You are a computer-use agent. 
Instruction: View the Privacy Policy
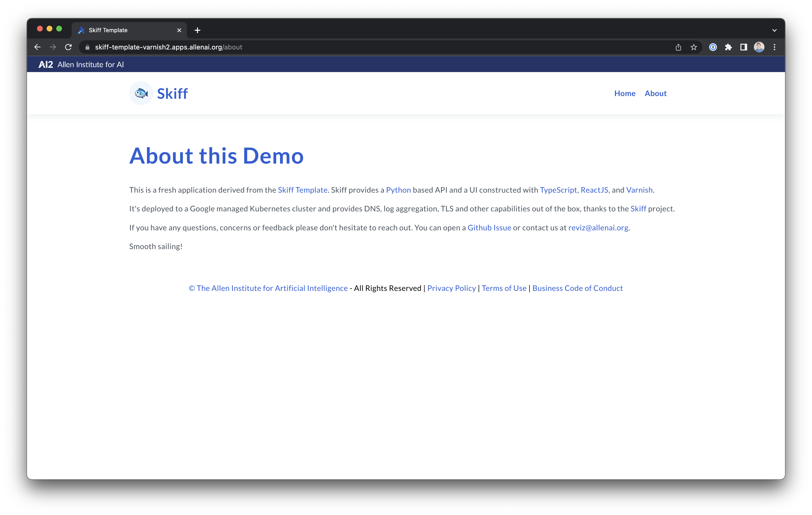coord(451,288)
